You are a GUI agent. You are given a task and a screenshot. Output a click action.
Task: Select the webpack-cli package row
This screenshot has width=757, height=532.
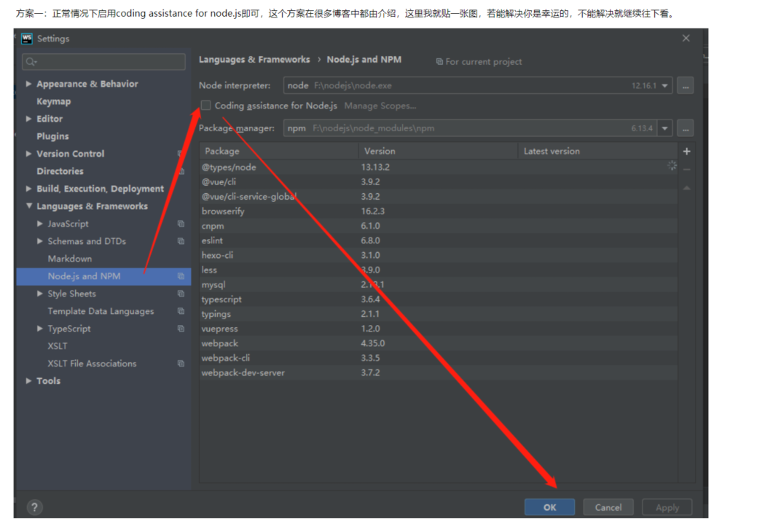pos(438,358)
